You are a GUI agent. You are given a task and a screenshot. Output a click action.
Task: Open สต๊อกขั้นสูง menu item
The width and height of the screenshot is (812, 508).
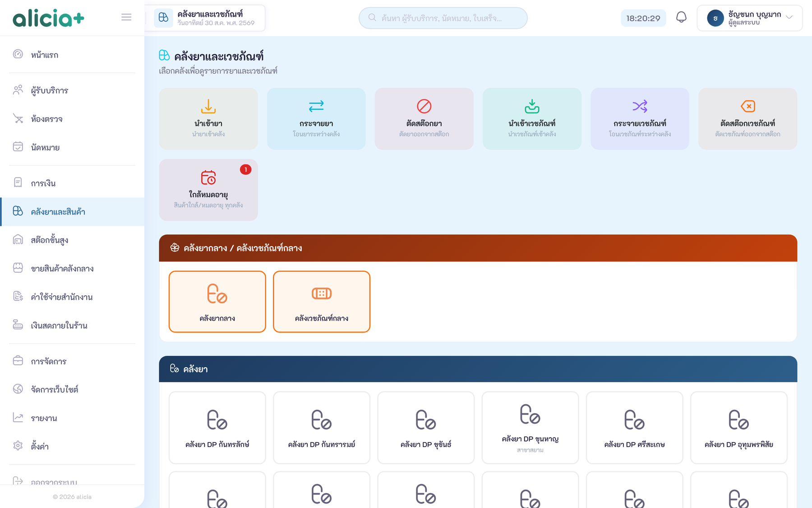(72, 240)
